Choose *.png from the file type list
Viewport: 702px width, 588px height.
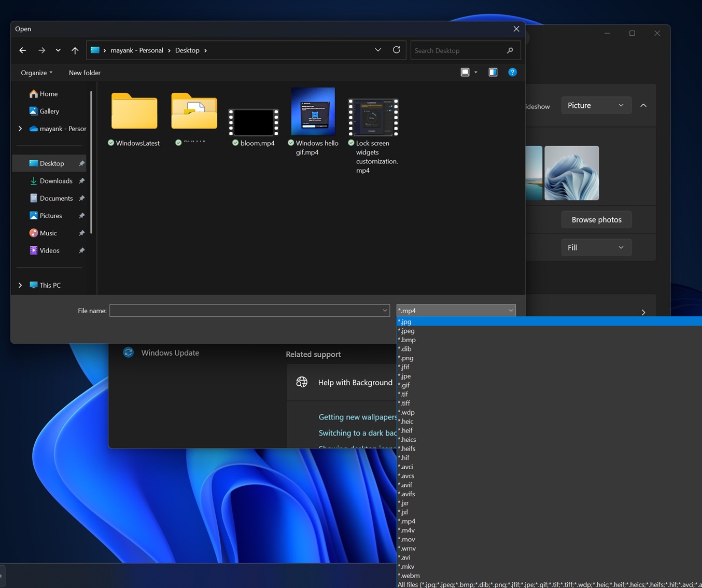click(x=406, y=358)
